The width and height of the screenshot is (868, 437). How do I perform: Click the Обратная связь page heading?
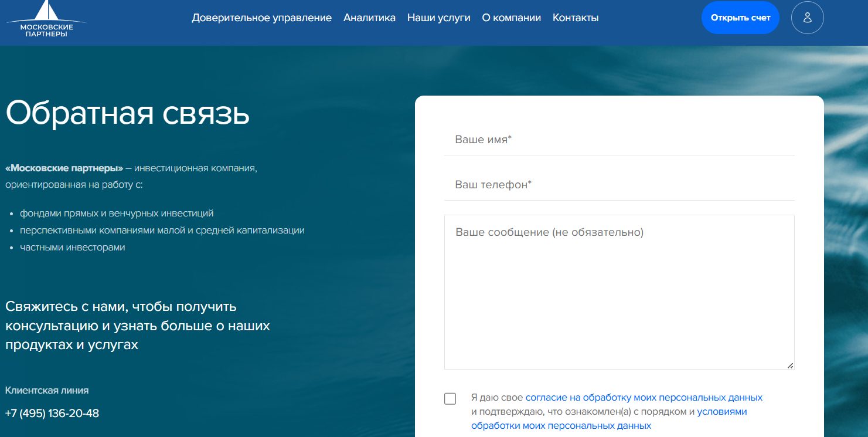tap(128, 113)
